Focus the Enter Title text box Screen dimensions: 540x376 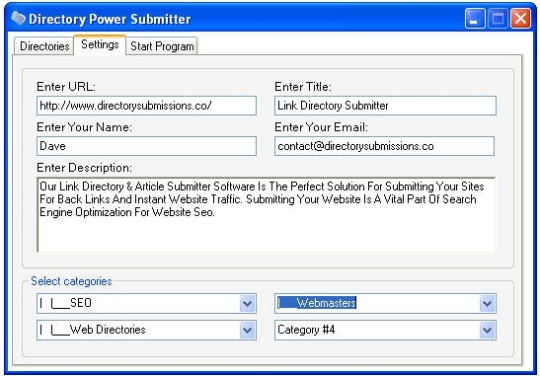click(385, 105)
